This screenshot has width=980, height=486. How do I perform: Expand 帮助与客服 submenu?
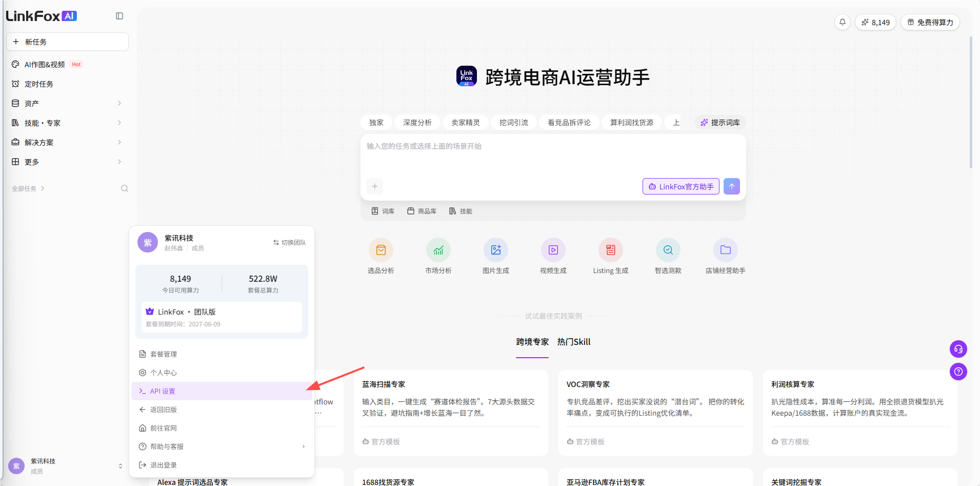pyautogui.click(x=222, y=446)
